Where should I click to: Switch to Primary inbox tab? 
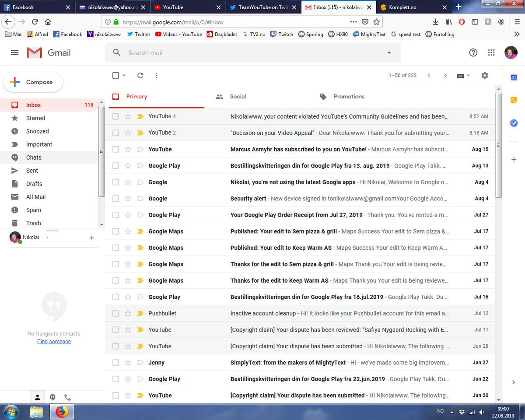click(x=156, y=97)
